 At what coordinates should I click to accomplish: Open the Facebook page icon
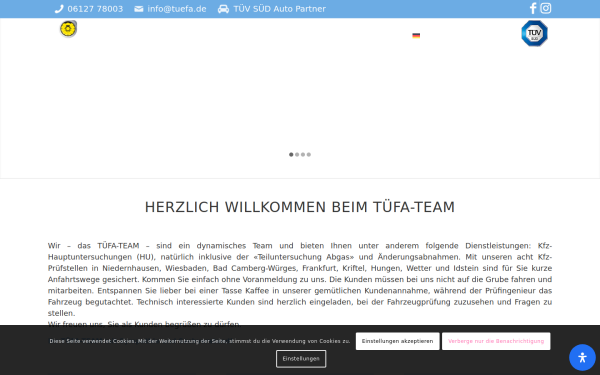click(533, 8)
